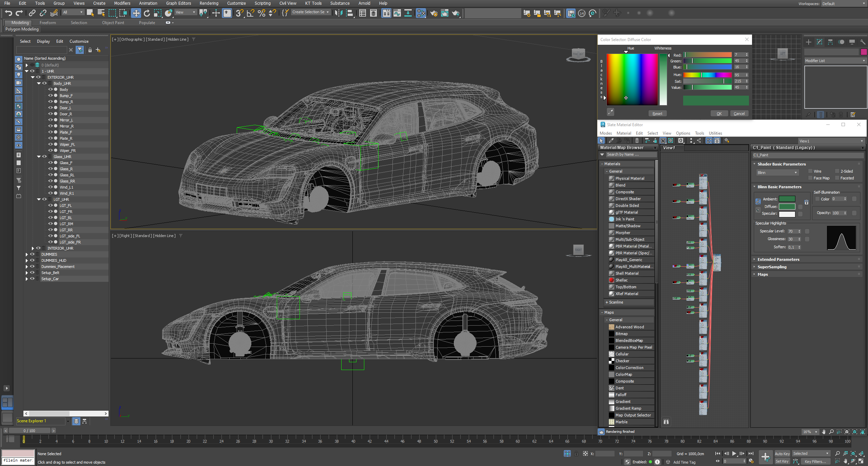
Task: Click Reset in the Color Selector
Action: [x=657, y=114]
